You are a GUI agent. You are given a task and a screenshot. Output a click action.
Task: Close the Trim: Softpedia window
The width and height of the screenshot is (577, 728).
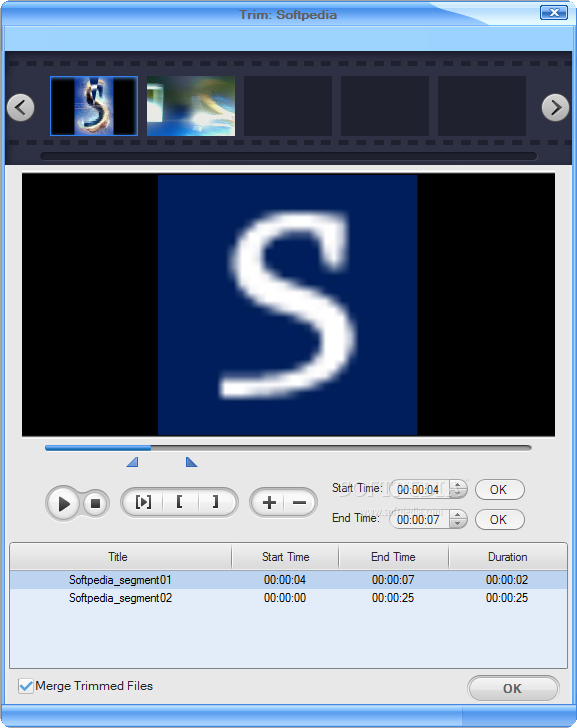click(x=554, y=13)
